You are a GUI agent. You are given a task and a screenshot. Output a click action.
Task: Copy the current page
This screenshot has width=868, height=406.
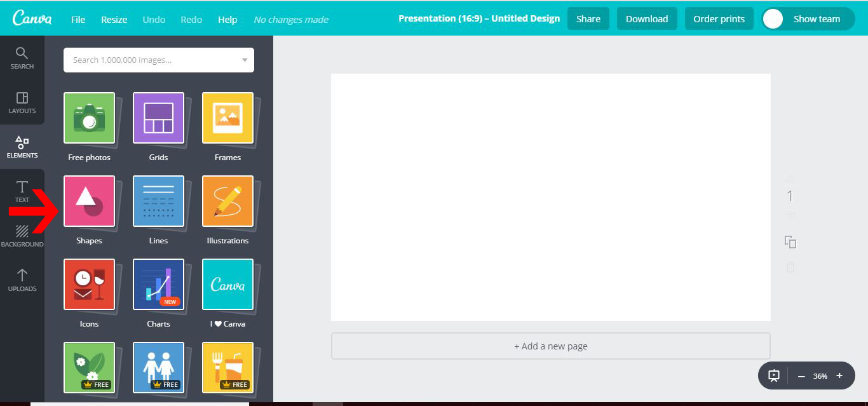coord(790,242)
